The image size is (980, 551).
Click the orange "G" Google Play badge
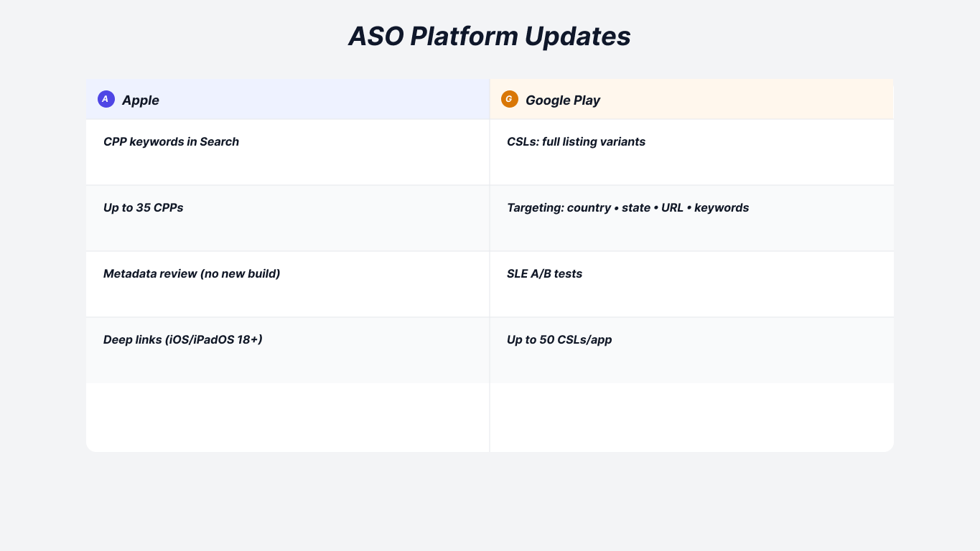(509, 99)
